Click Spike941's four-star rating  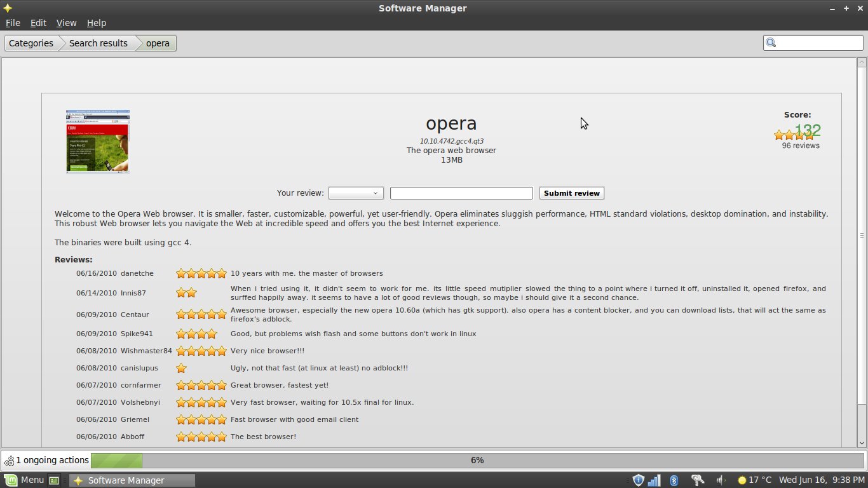pyautogui.click(x=196, y=334)
